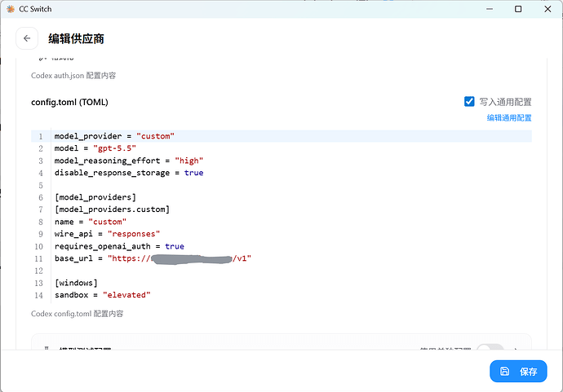The image size is (563, 392).
Task: Click the CC Switch app icon
Action: pyautogui.click(x=11, y=9)
